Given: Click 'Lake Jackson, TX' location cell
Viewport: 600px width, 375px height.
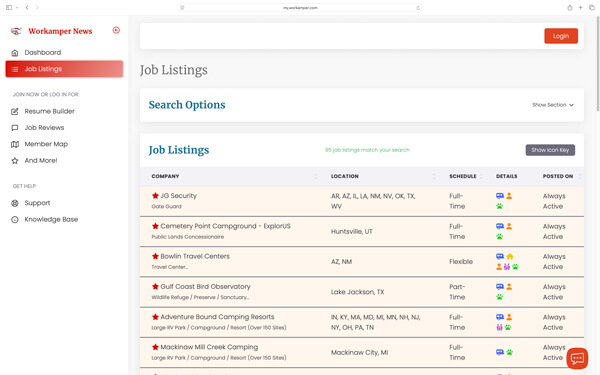Looking at the screenshot, I should (357, 292).
